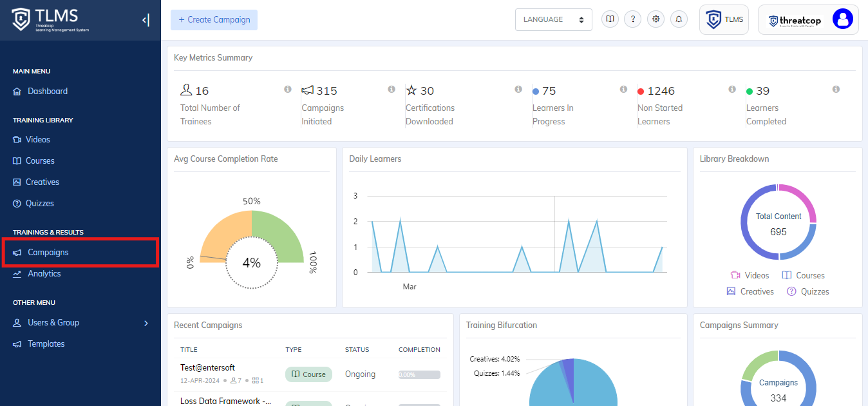
Task: Show info for Total Number of Trainees
Action: pos(288,90)
